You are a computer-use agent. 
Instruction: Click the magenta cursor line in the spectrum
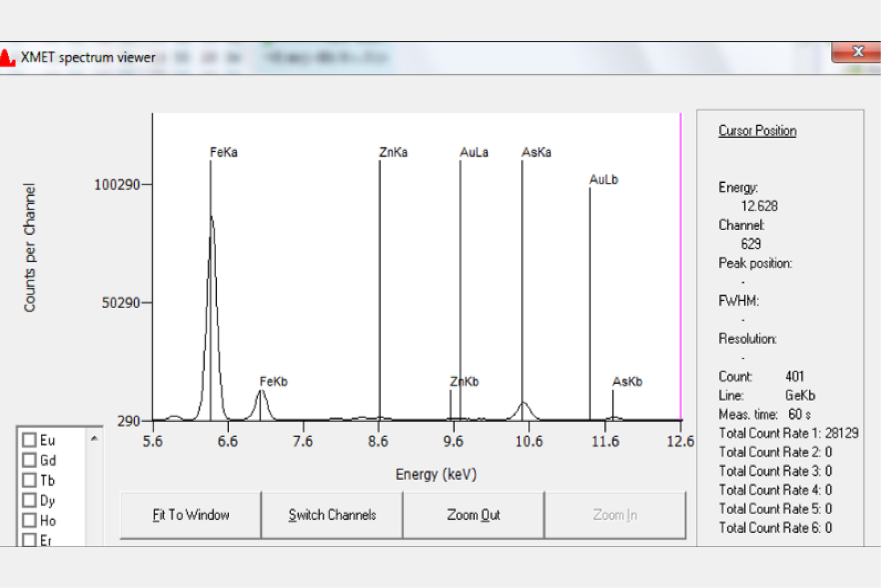pos(681,258)
